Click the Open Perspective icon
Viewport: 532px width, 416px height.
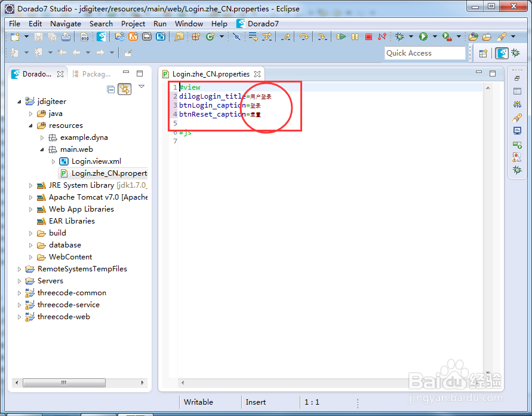[x=483, y=53]
